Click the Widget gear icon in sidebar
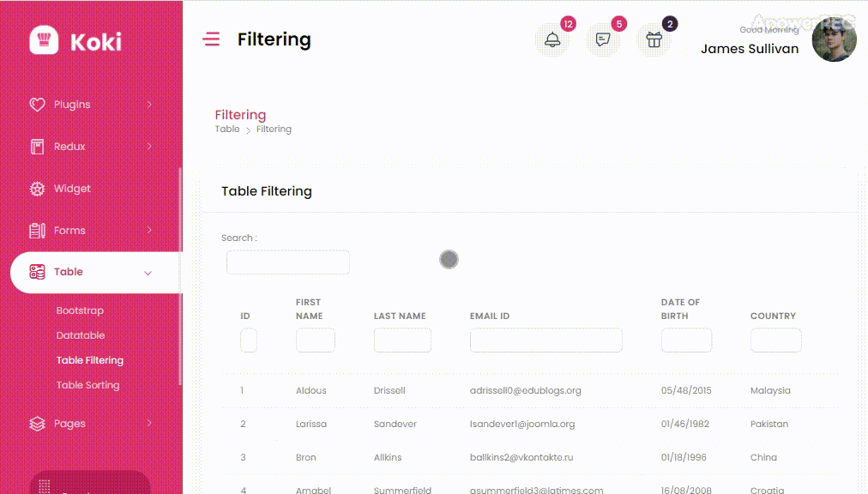The image size is (868, 494). 37,189
